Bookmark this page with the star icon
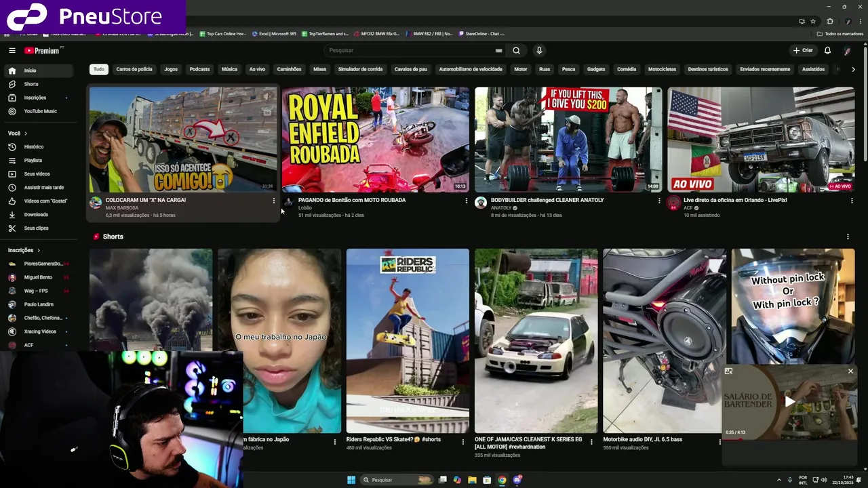This screenshot has width=868, height=488. 812,21
